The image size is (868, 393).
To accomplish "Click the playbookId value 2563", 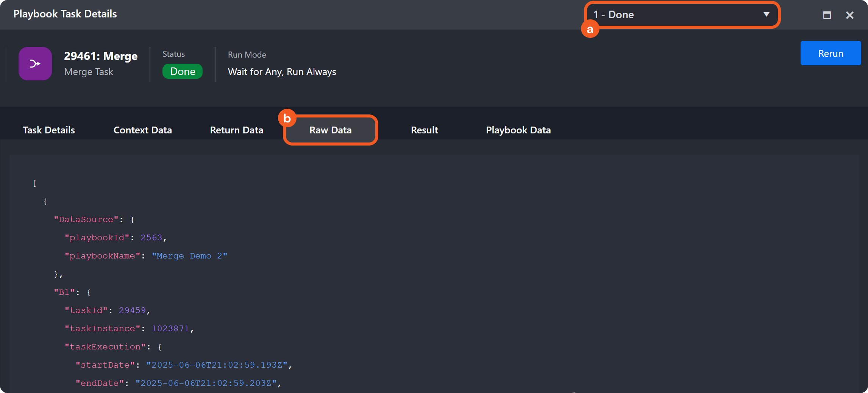I will point(151,238).
